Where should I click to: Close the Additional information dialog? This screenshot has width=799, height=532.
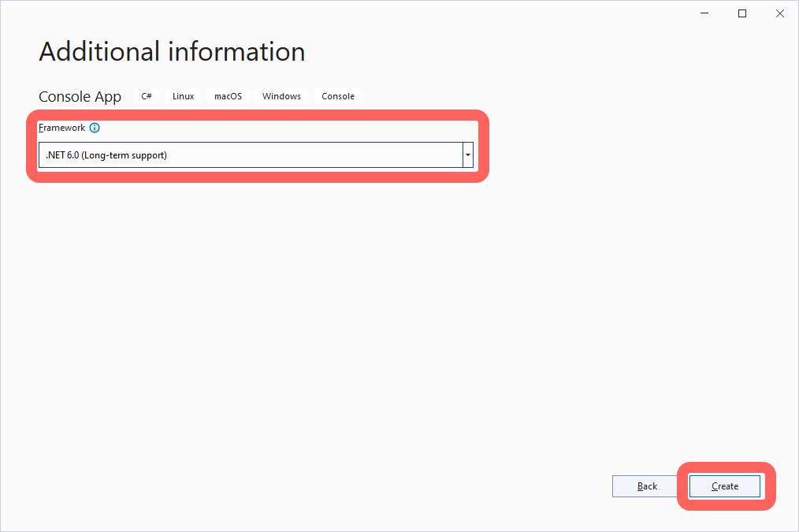click(779, 13)
